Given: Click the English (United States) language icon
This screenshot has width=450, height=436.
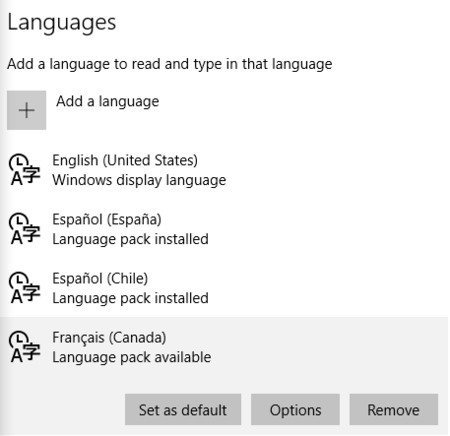Looking at the screenshot, I should 25,170.
